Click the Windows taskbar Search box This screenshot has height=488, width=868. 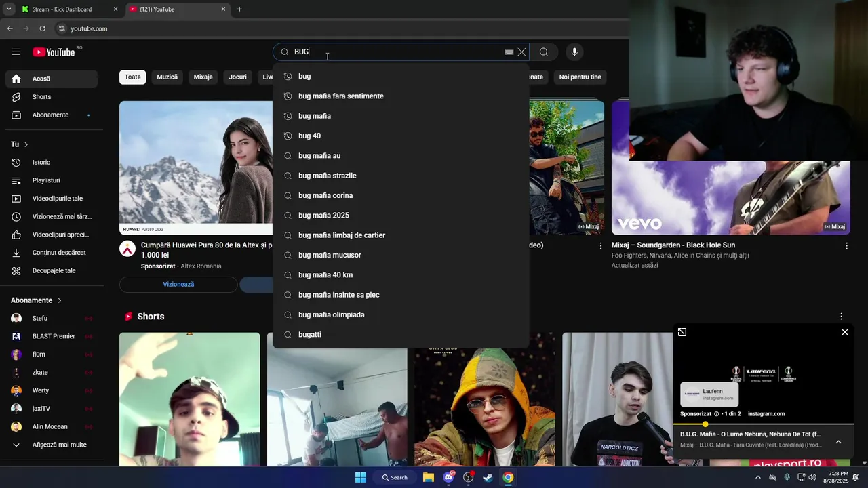pyautogui.click(x=394, y=477)
